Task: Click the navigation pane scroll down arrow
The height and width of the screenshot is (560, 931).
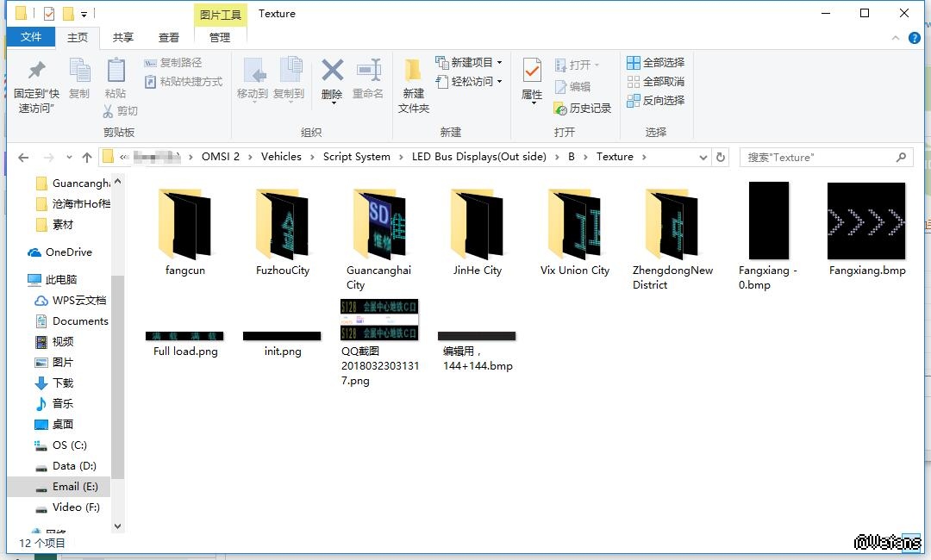Action: [x=117, y=526]
